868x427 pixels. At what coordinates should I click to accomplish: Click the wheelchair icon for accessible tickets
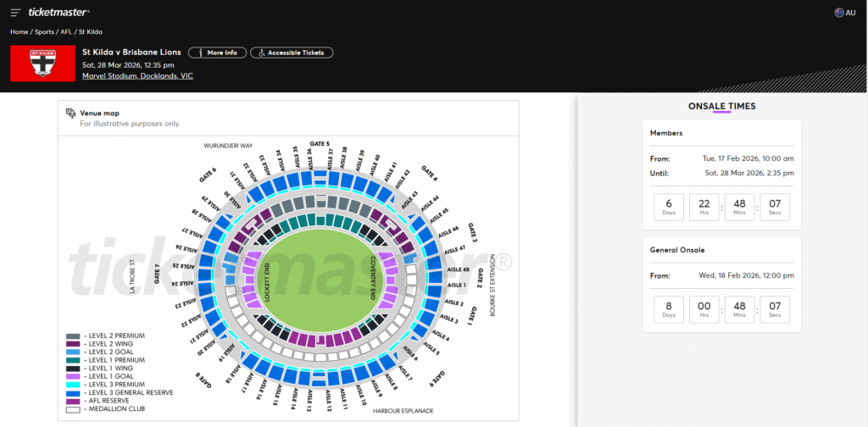(x=263, y=53)
